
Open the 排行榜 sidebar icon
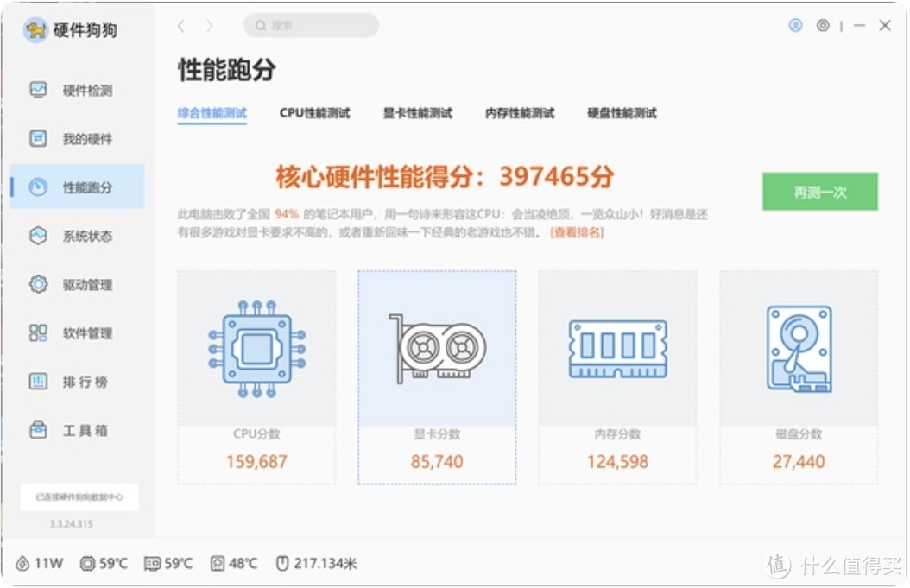click(x=38, y=382)
